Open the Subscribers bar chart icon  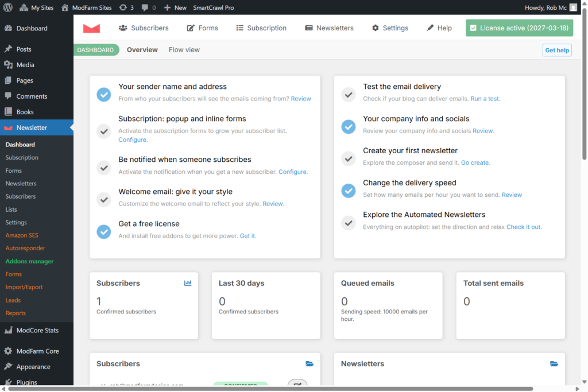click(x=188, y=283)
